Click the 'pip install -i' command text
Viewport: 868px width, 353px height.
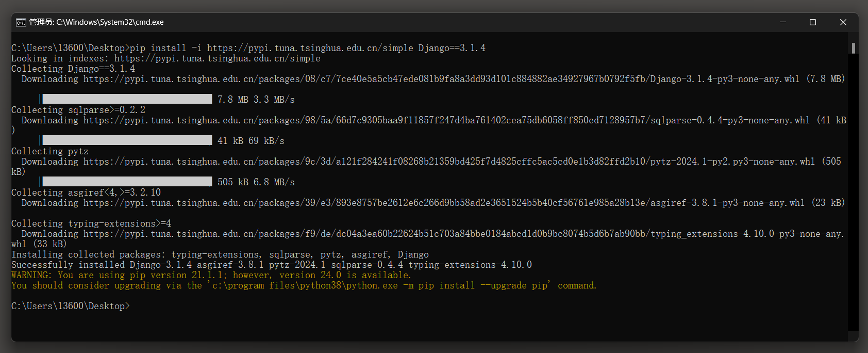coord(308,48)
